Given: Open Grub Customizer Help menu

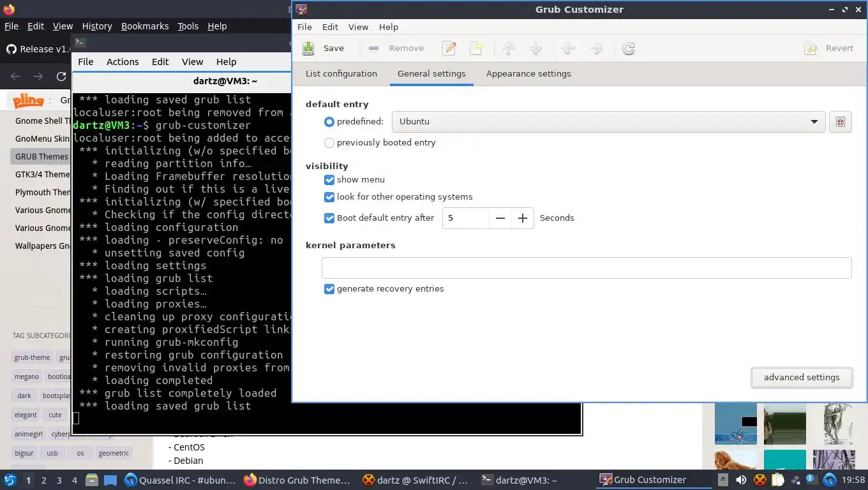Looking at the screenshot, I should point(389,27).
